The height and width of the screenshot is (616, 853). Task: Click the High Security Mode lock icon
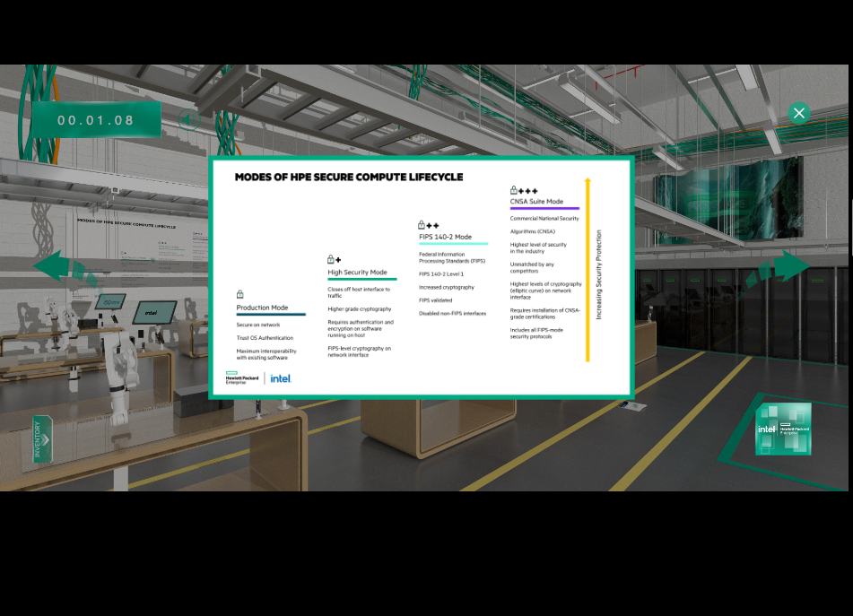coord(334,259)
